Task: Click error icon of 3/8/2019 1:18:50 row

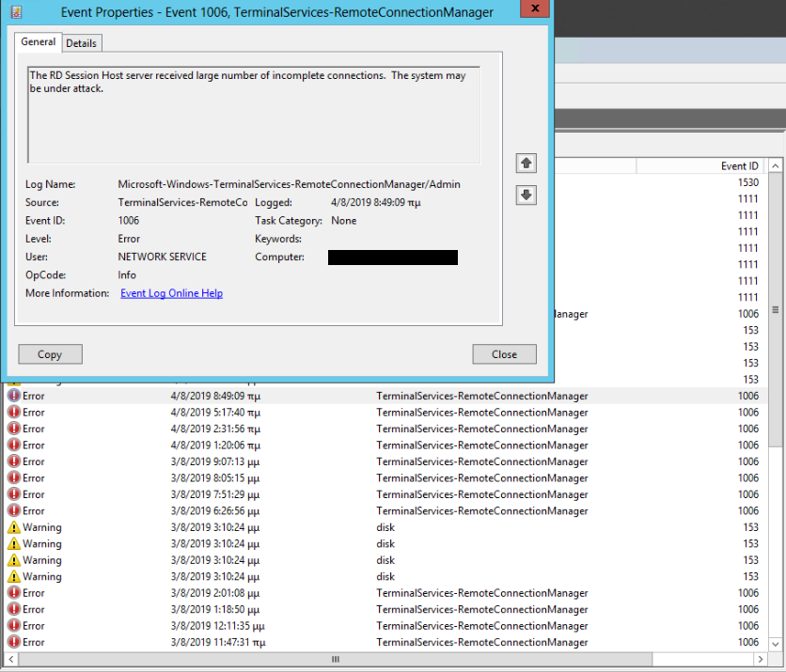Action: pyautogui.click(x=14, y=609)
